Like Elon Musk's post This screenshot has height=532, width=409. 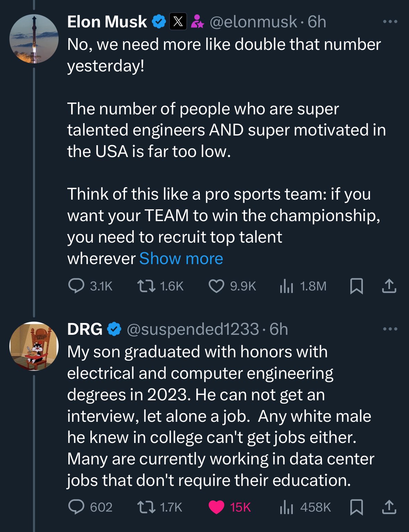click(x=216, y=286)
